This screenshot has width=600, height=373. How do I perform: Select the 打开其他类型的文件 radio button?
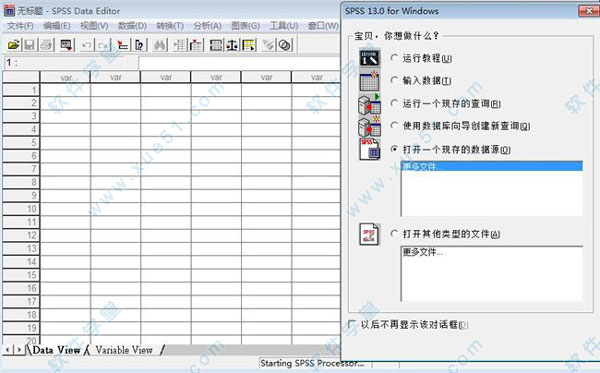[394, 233]
